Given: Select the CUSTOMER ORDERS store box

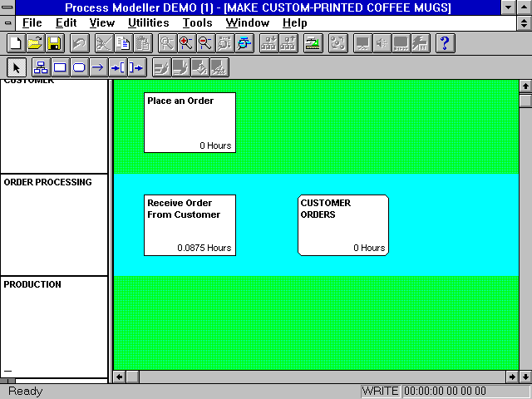Looking at the screenshot, I should (x=342, y=225).
